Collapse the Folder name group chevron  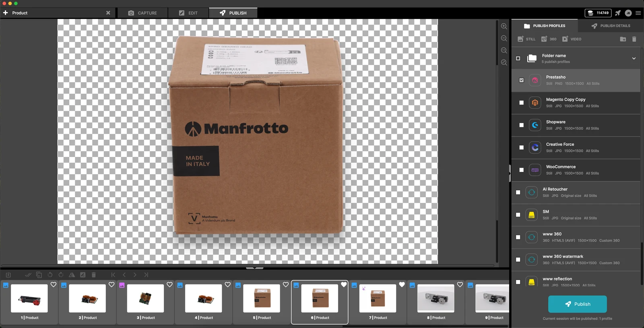coord(634,58)
